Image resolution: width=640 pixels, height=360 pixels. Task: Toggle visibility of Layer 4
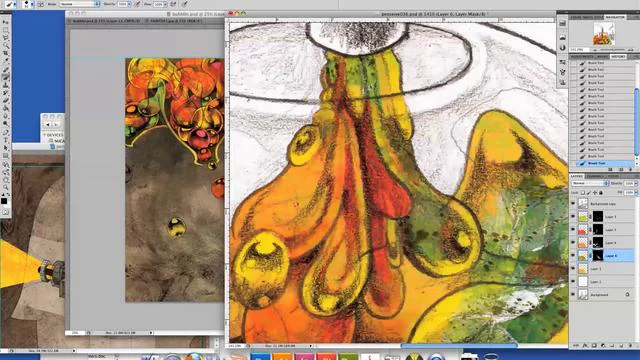pyautogui.click(x=573, y=242)
